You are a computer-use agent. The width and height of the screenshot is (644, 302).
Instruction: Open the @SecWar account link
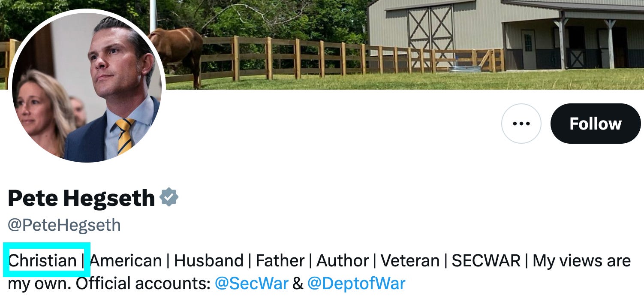(x=251, y=284)
